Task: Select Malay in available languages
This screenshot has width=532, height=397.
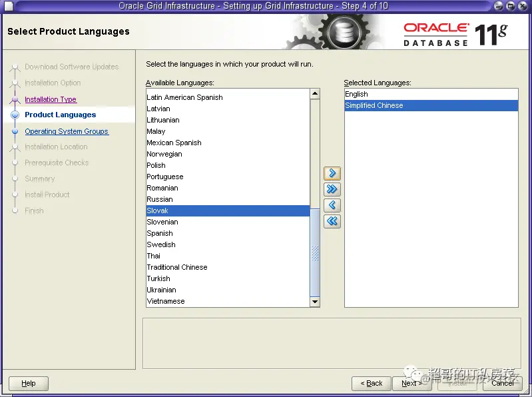Action: [x=228, y=131]
